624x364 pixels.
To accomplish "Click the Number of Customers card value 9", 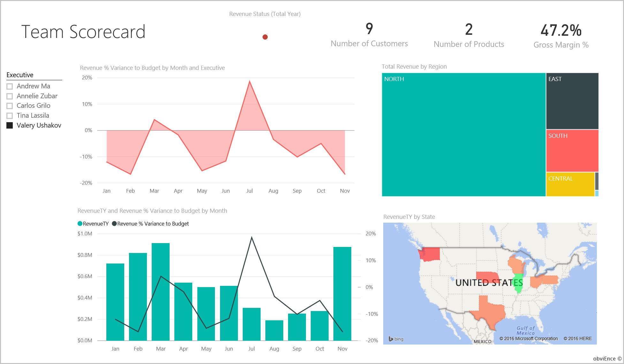I will (369, 29).
